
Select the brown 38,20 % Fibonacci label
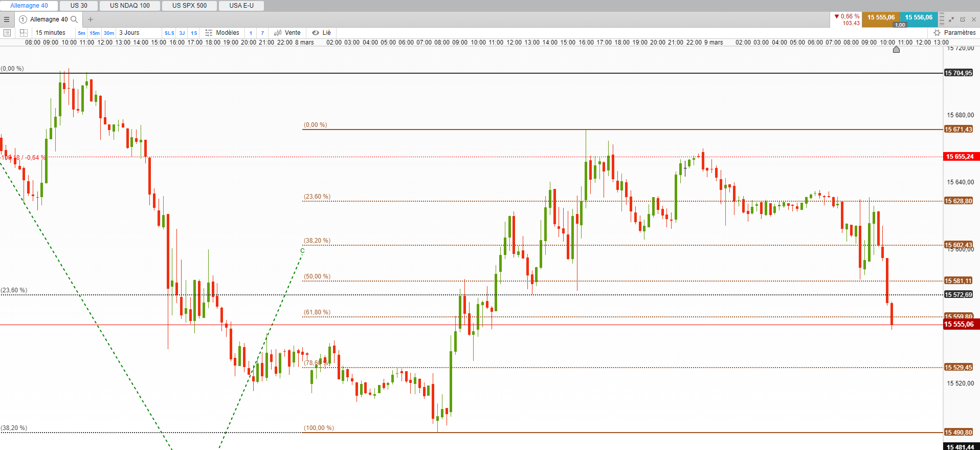point(317,241)
